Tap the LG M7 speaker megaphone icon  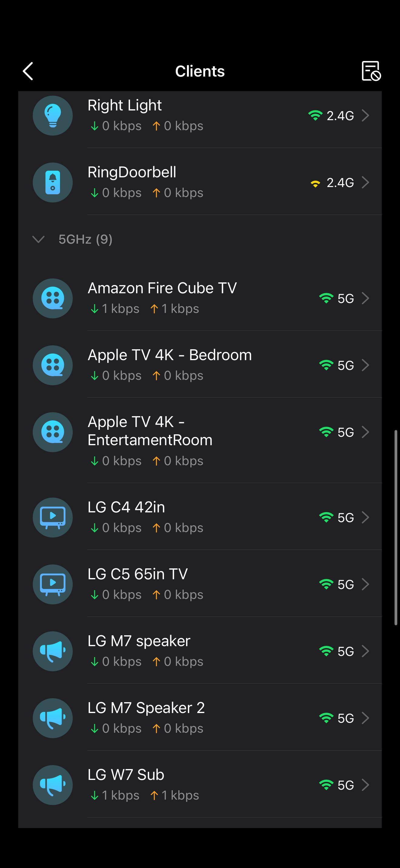pos(53,651)
